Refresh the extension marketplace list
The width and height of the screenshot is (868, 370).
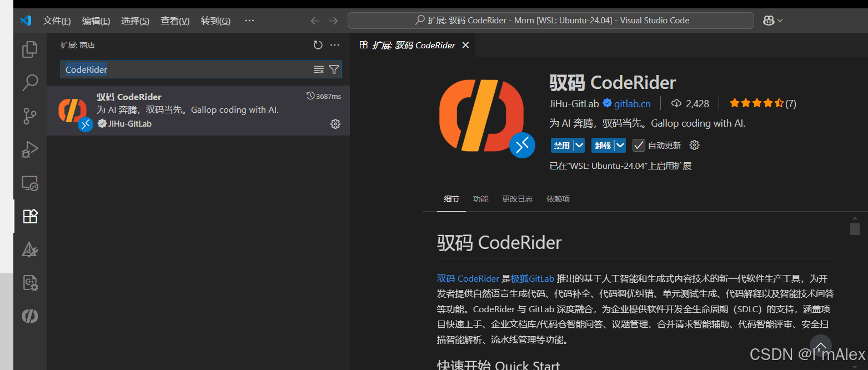(317, 45)
